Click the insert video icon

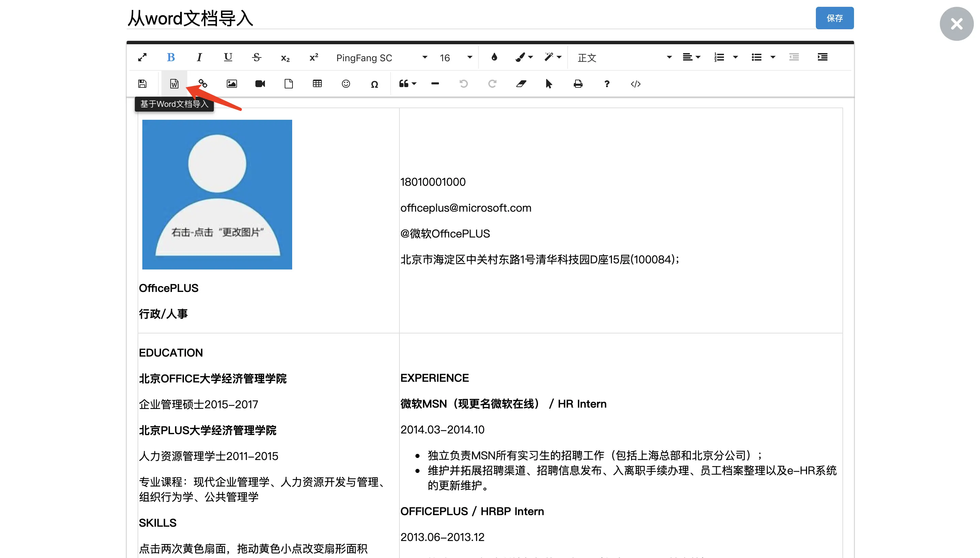pyautogui.click(x=260, y=84)
